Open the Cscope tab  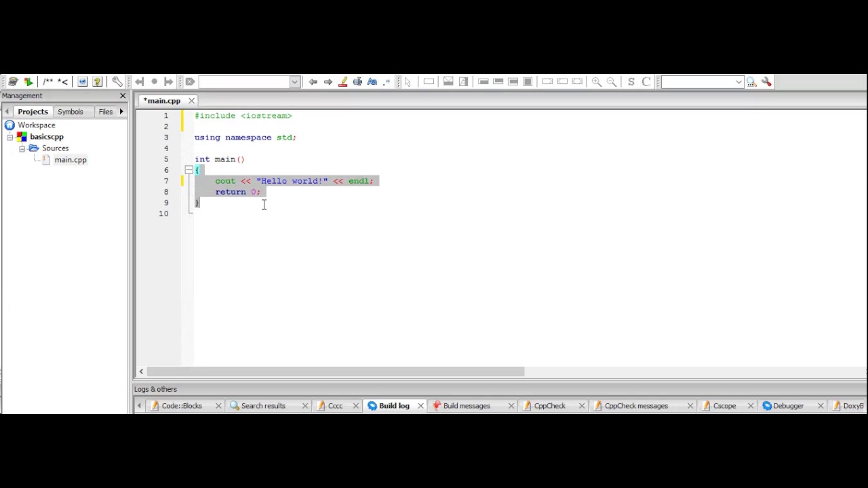(x=724, y=406)
